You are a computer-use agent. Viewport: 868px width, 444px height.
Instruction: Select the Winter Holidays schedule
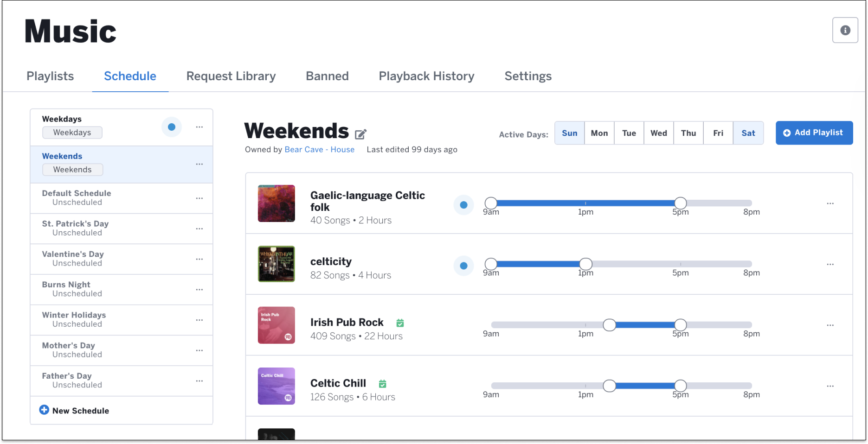click(122, 320)
